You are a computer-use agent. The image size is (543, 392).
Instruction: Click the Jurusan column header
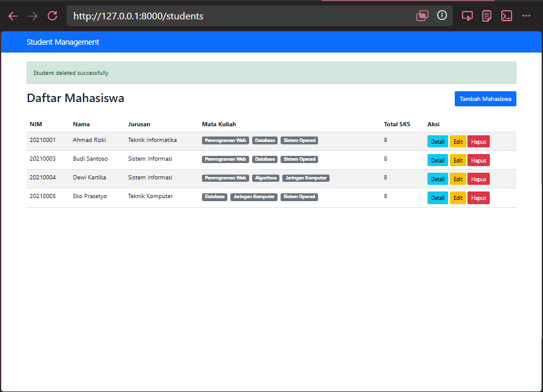(139, 124)
